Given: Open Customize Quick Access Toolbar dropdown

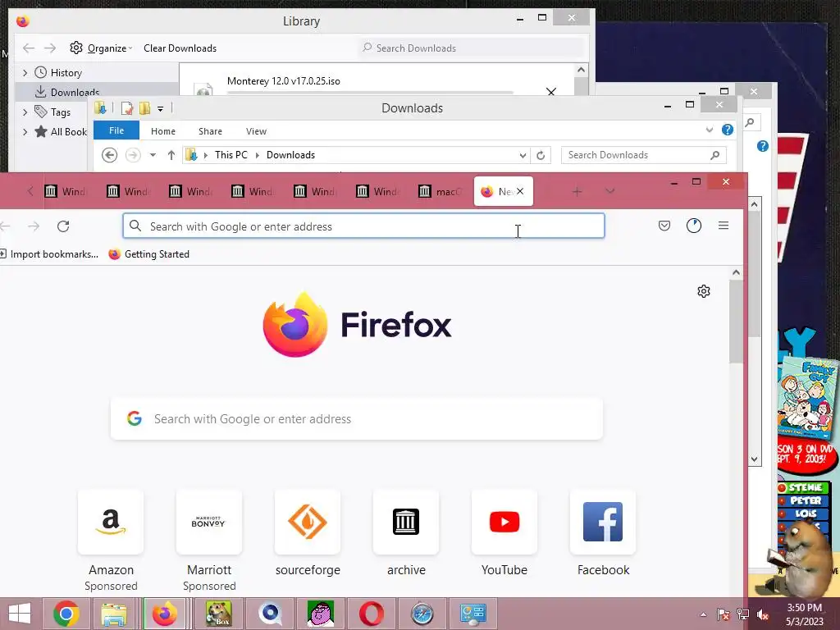Looking at the screenshot, I should [160, 109].
